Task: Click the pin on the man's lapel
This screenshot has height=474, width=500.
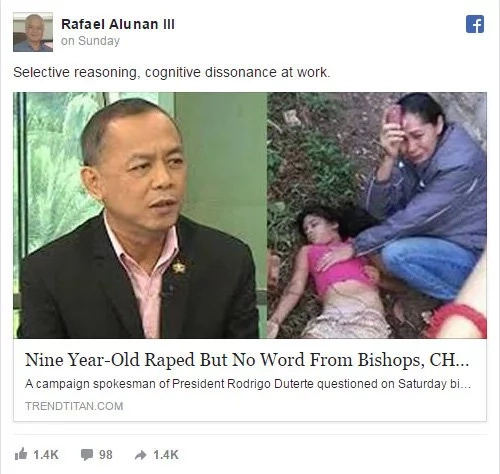Action: coord(179,267)
